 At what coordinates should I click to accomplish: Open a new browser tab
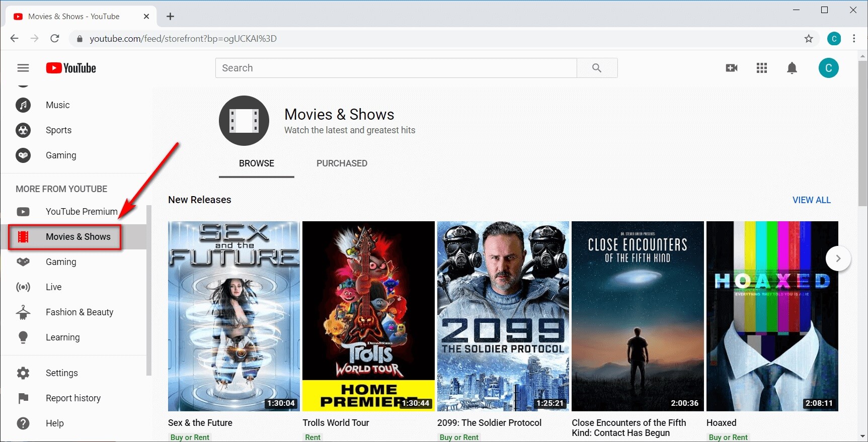[171, 17]
